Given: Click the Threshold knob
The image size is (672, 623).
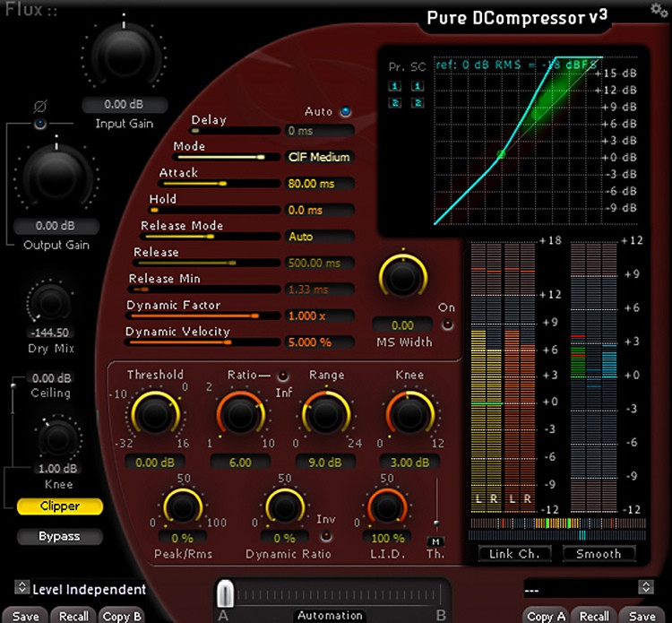Looking at the screenshot, I should [155, 414].
